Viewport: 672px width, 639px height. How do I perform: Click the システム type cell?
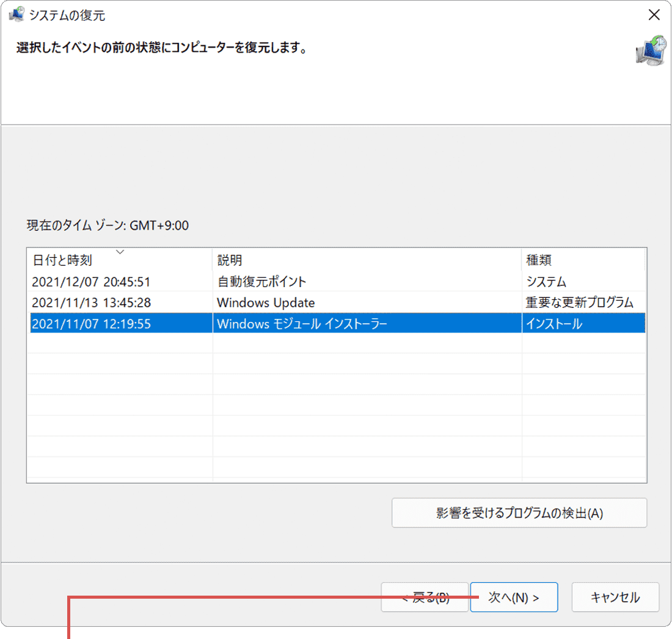click(x=546, y=282)
